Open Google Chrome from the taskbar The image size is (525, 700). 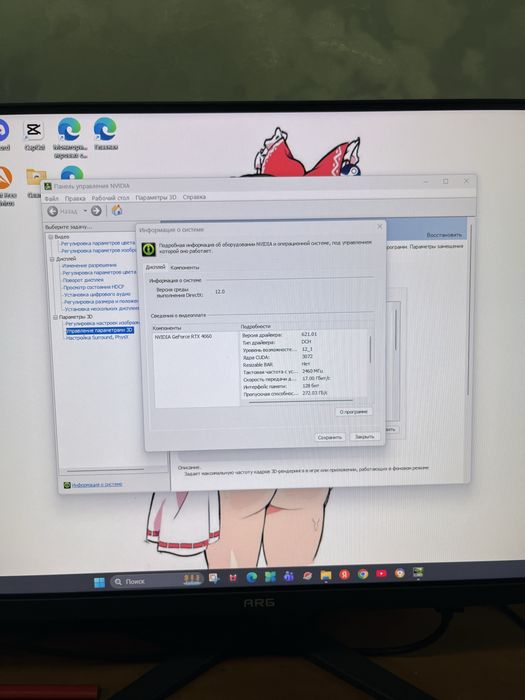(x=363, y=574)
